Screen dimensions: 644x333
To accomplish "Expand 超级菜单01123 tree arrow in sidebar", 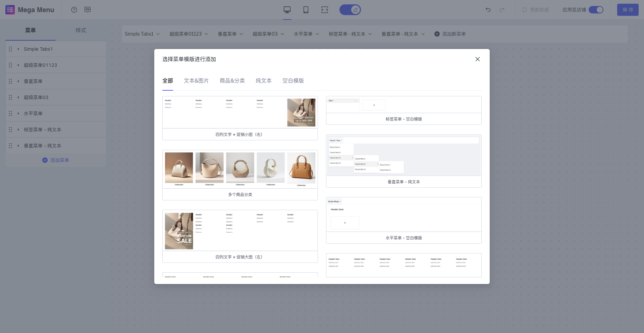I will [18, 65].
